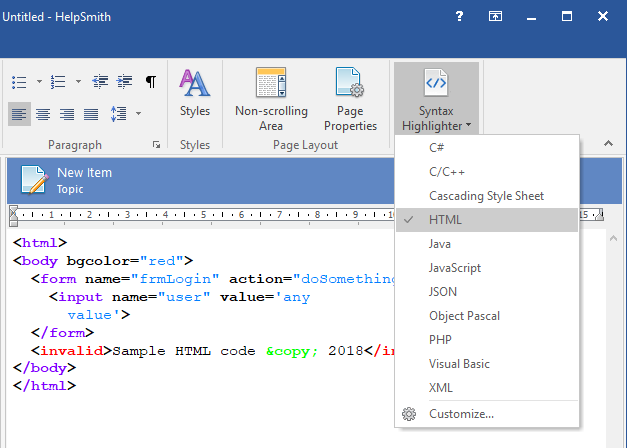Choose JavaScript syntax highlighting
627x448 pixels.
coord(487,268)
